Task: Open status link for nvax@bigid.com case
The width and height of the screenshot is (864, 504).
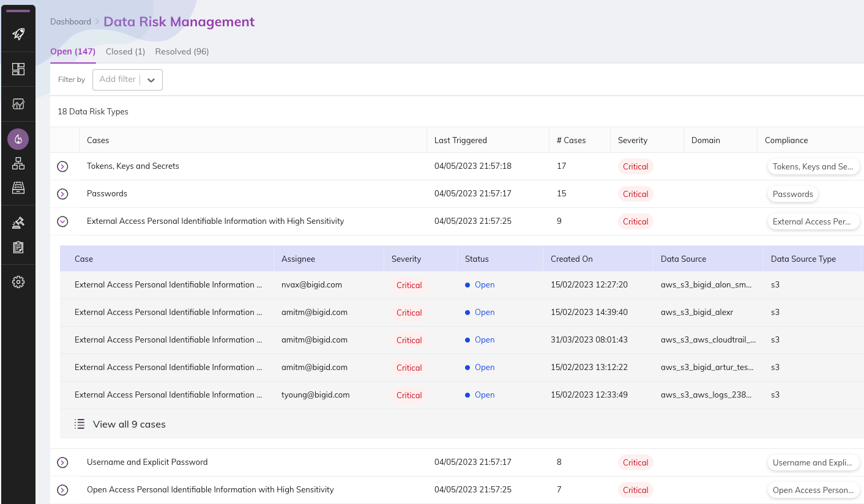Action: tap(485, 285)
